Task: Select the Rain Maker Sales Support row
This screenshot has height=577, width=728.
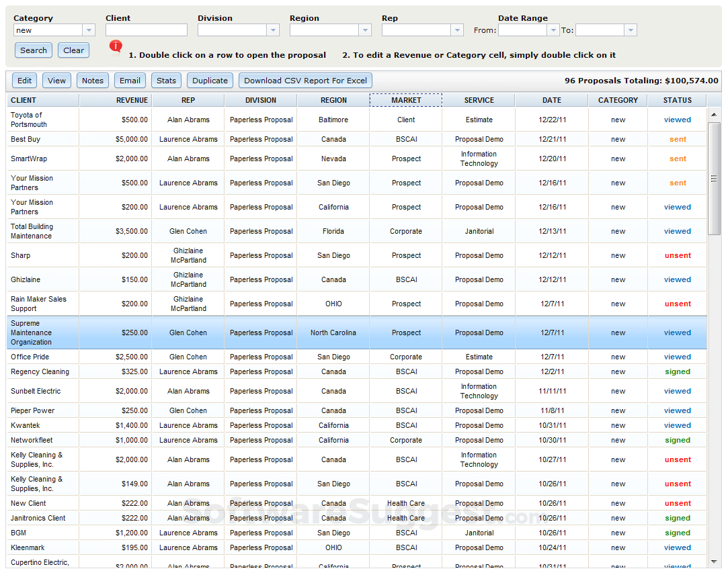Action: point(356,304)
